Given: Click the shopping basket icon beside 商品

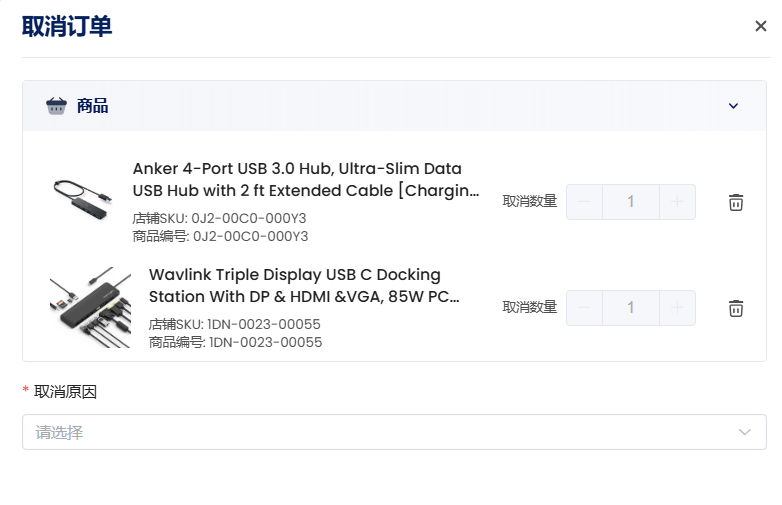Looking at the screenshot, I should [56, 106].
